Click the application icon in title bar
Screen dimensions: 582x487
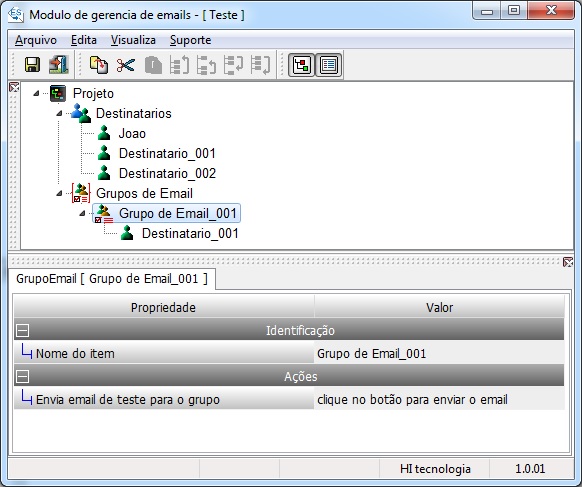click(x=16, y=15)
